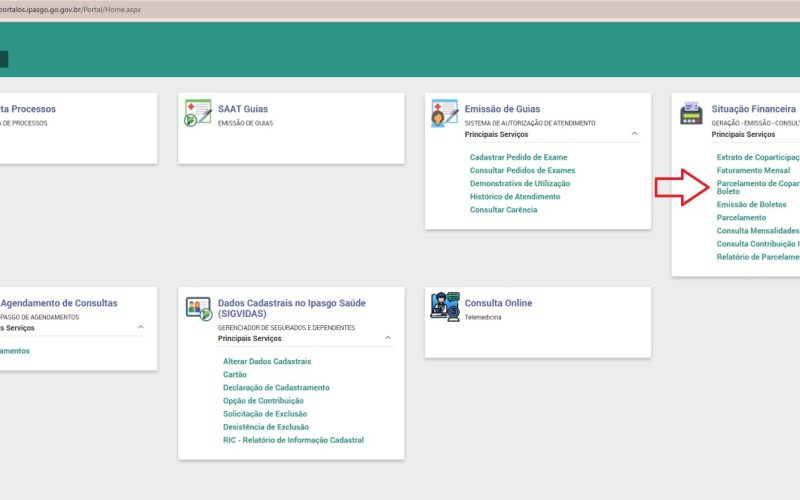Collapse Emissão de Guias Principais Serviços chevron
800x500 pixels.
(x=634, y=134)
